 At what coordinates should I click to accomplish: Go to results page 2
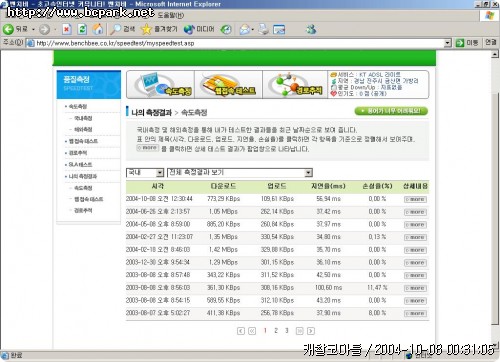point(276,331)
